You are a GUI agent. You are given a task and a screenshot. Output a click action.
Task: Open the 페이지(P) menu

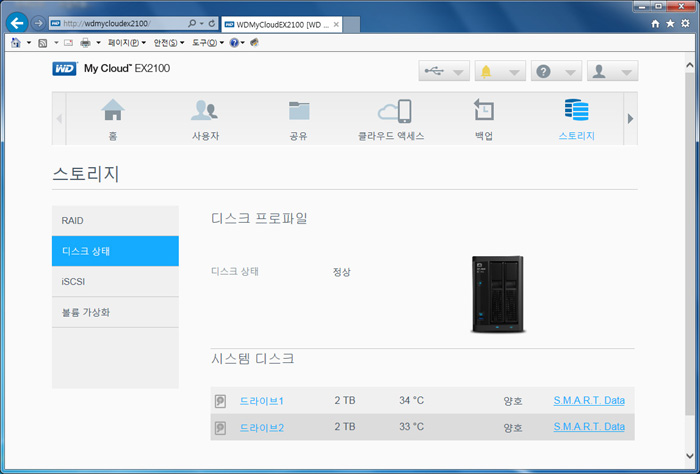coord(127,43)
